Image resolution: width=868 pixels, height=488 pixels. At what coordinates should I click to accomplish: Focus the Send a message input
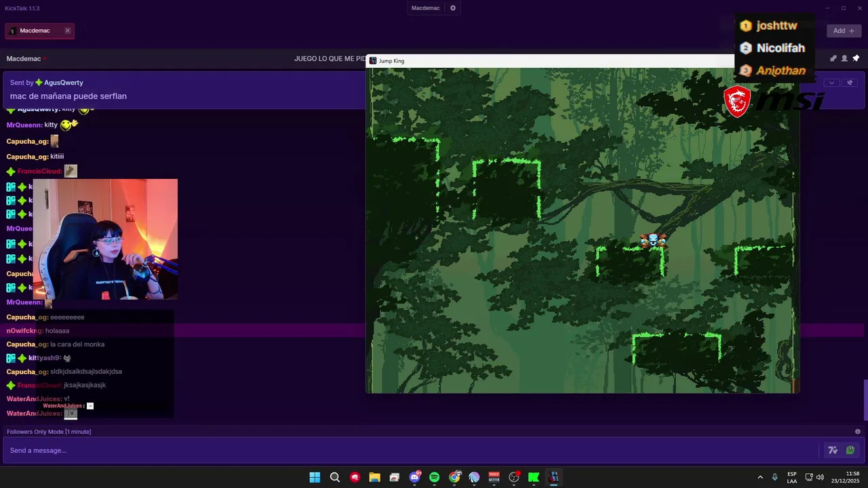pos(410,450)
